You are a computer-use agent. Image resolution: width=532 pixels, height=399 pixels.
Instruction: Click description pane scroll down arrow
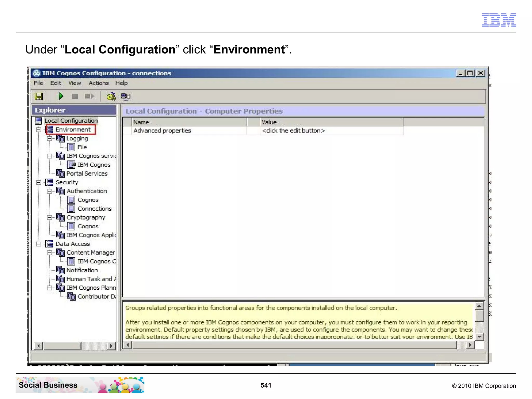(x=479, y=337)
